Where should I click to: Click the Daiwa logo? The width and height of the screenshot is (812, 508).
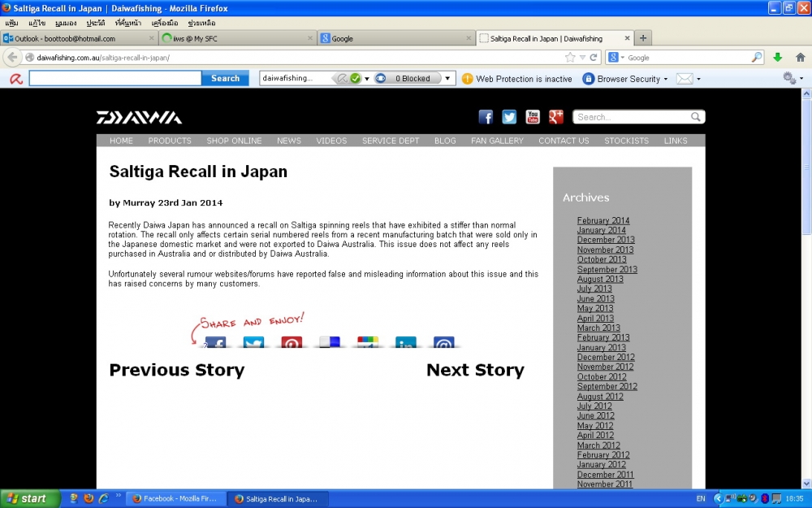click(139, 118)
